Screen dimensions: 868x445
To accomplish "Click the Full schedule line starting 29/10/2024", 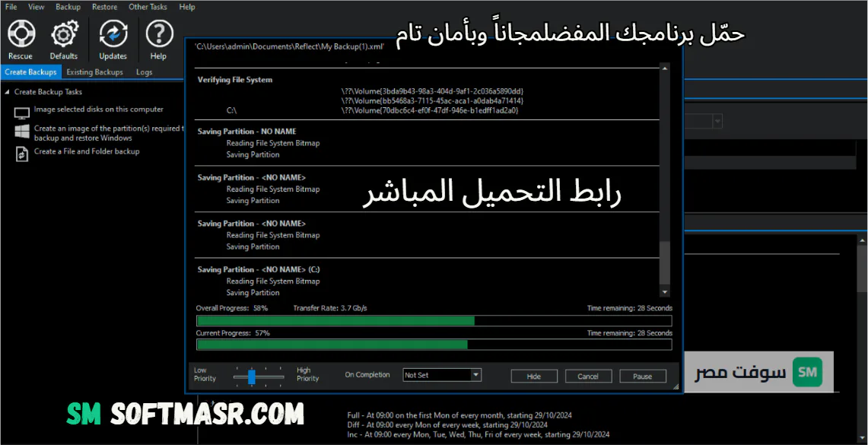I will 459,415.
